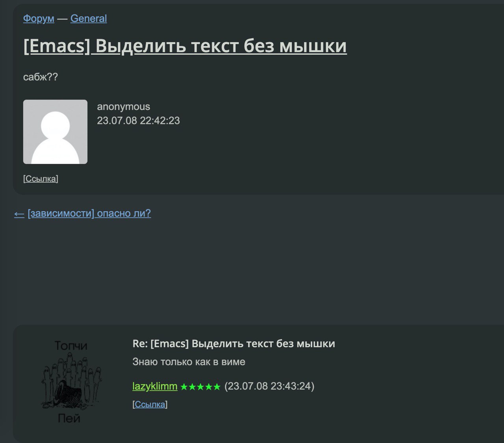Click the left arrow previous-thread icon

tap(19, 214)
